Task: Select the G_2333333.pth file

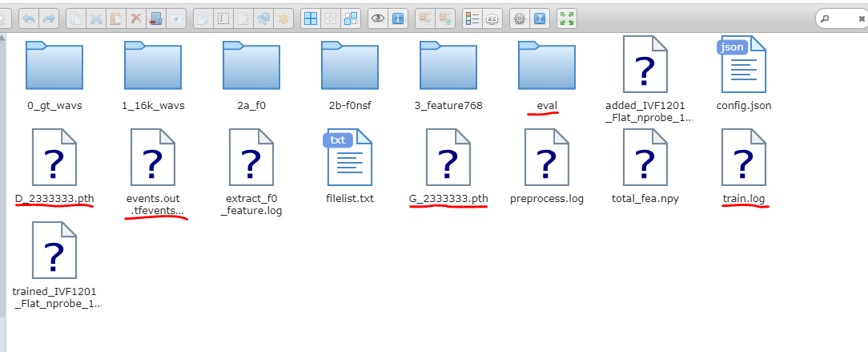Action: click(448, 166)
